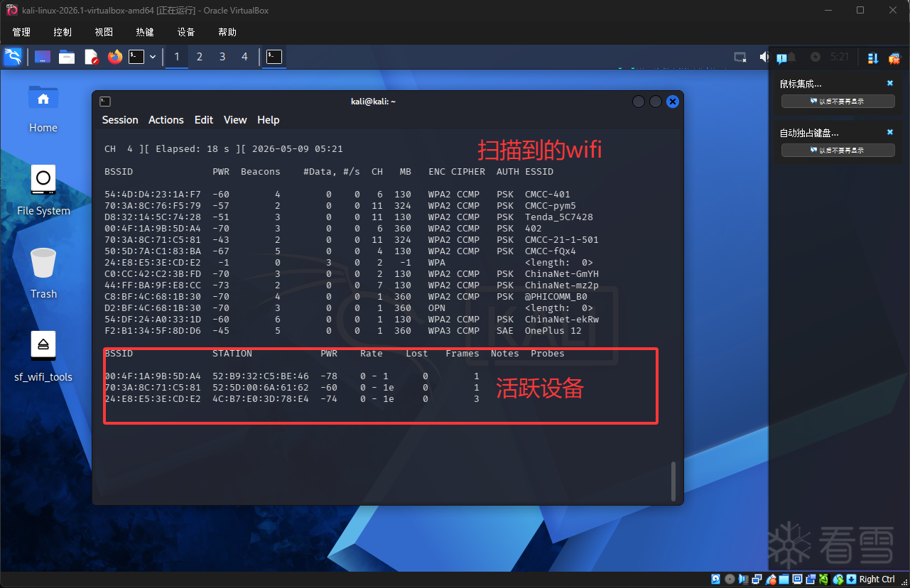Click the volume speaker tray icon
The width and height of the screenshot is (910, 588).
click(x=764, y=57)
